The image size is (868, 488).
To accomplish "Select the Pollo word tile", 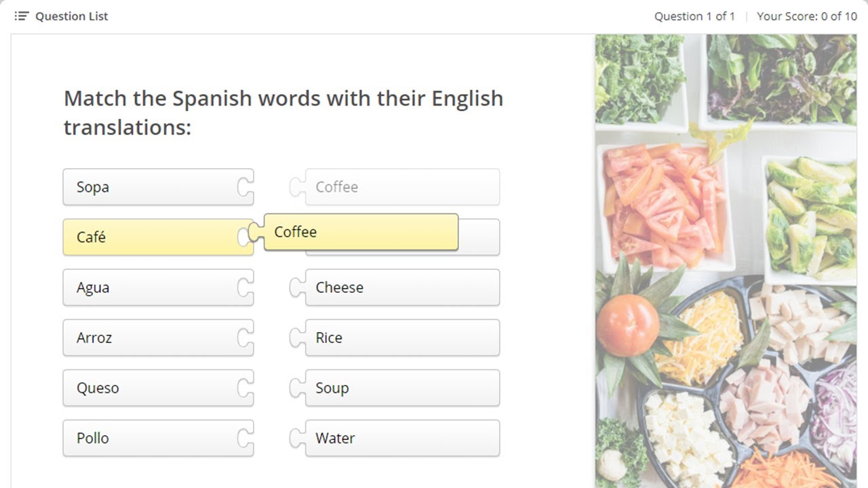I will click(149, 438).
